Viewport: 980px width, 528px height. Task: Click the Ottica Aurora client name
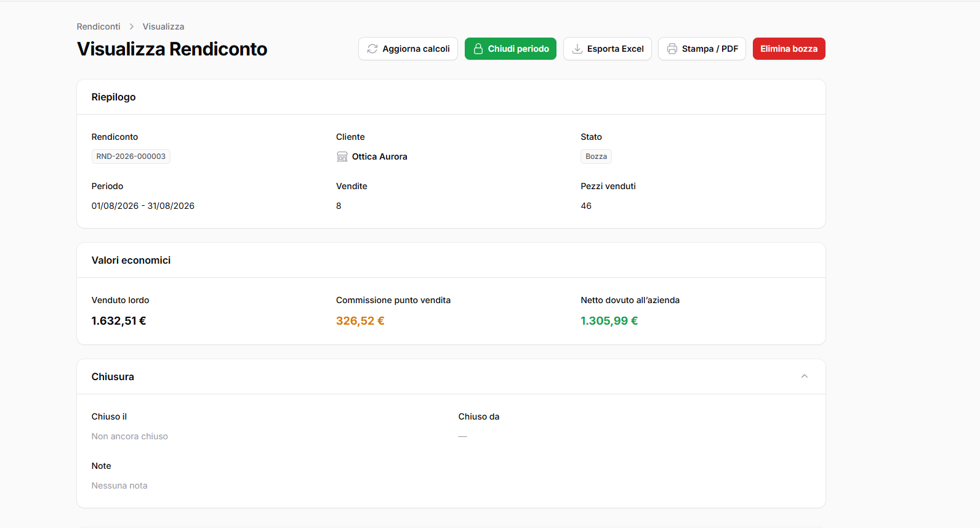click(x=380, y=156)
